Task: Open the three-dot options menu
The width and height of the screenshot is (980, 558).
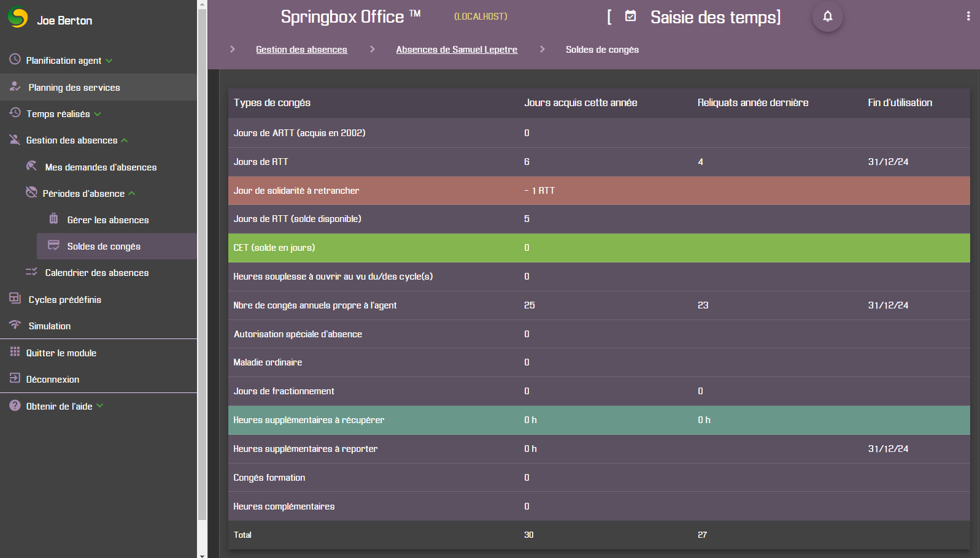Action: click(x=968, y=17)
